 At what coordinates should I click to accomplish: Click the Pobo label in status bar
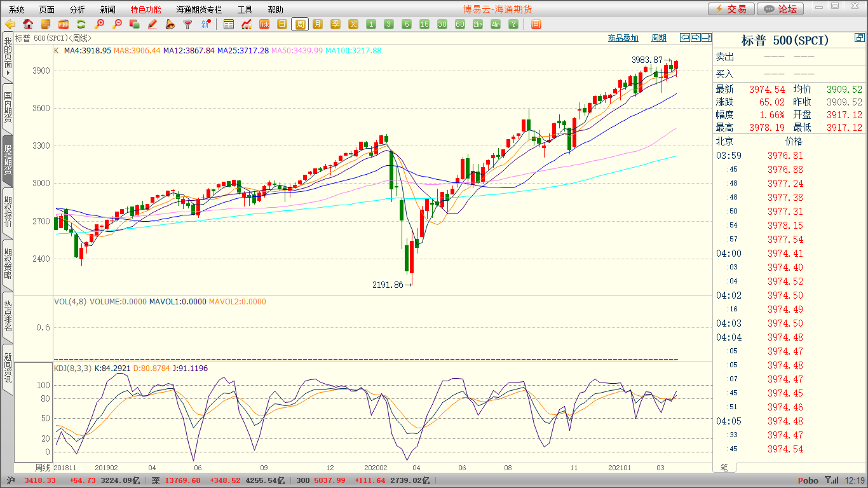point(808,481)
